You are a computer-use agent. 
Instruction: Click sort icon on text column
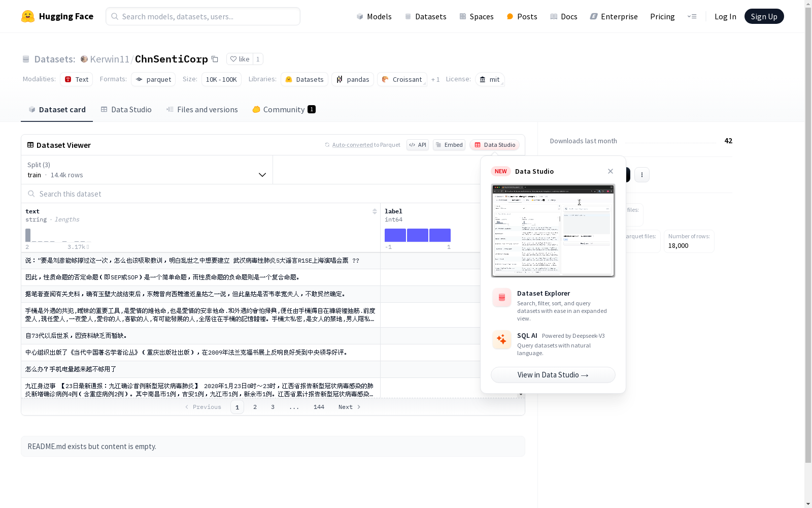point(375,211)
